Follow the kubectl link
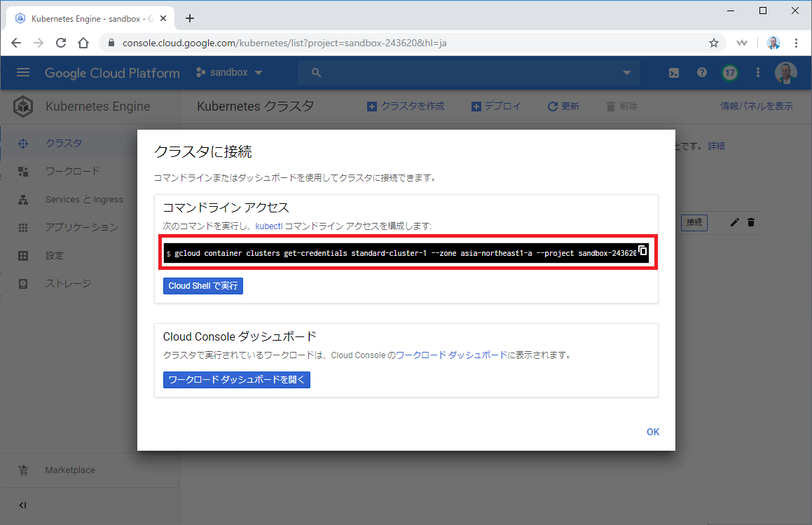The width and height of the screenshot is (812, 525). click(x=269, y=226)
